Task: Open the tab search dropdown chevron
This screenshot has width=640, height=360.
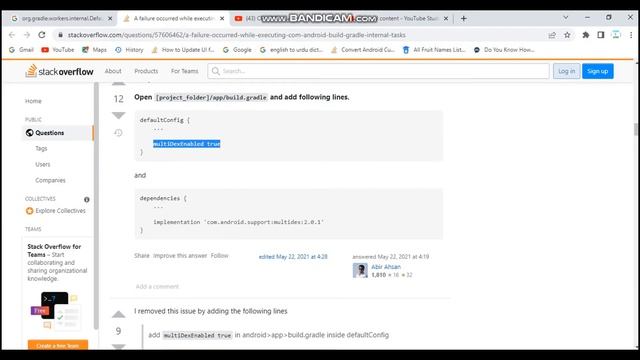Action: 566,18
